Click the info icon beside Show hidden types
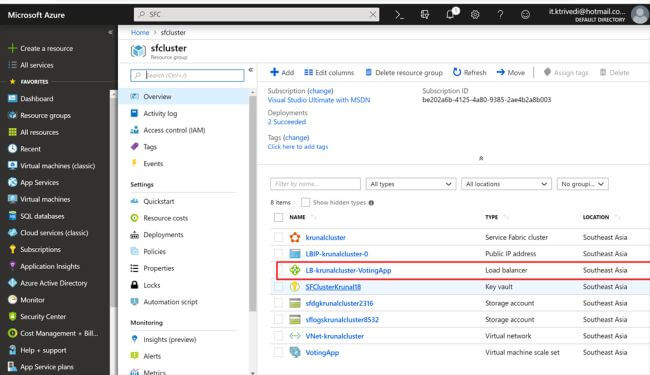This screenshot has height=375, width=650. click(x=371, y=203)
